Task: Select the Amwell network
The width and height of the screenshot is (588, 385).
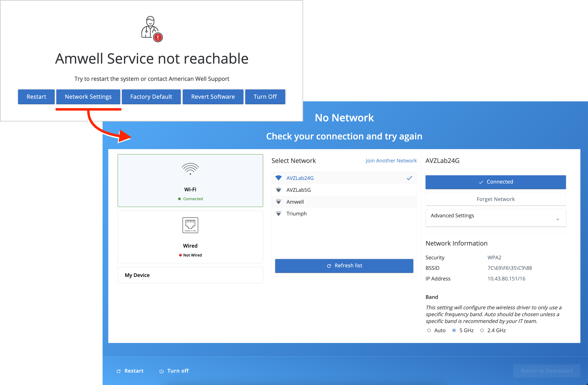Action: tap(344, 202)
